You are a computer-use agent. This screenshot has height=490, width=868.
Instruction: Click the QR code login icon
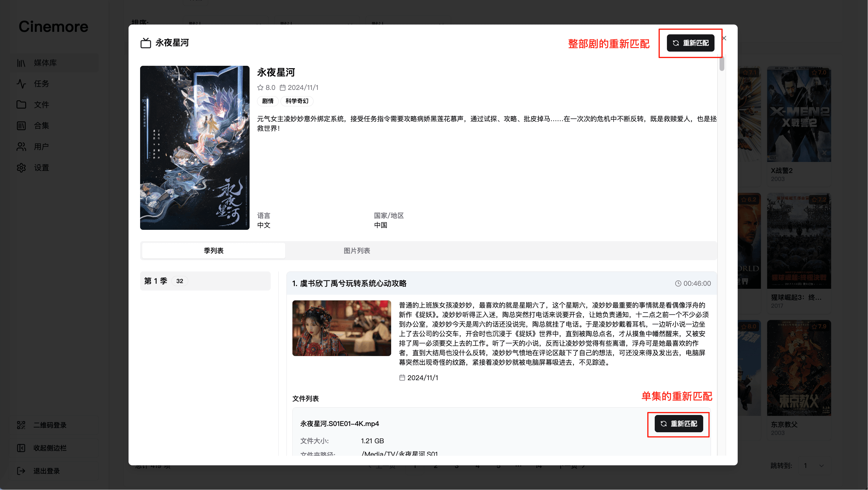tap(21, 425)
